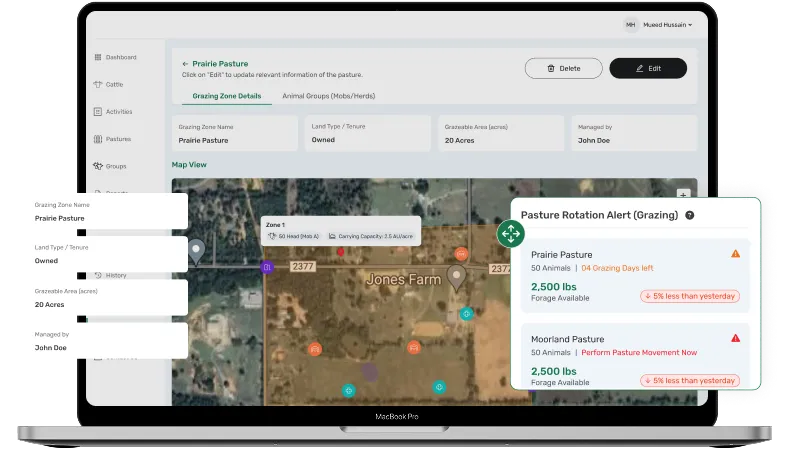The image size is (790, 467).
Task: Select the Activities list icon in the sidebar
Action: click(x=98, y=112)
